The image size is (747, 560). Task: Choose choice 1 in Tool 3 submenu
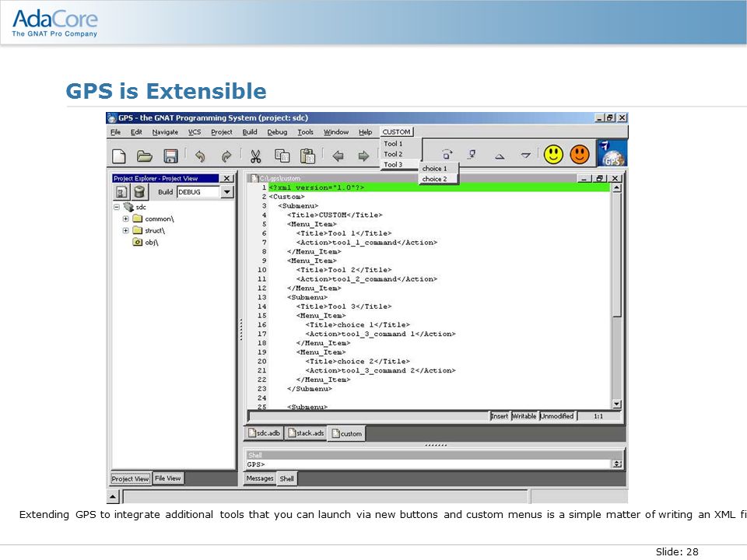pyautogui.click(x=438, y=169)
